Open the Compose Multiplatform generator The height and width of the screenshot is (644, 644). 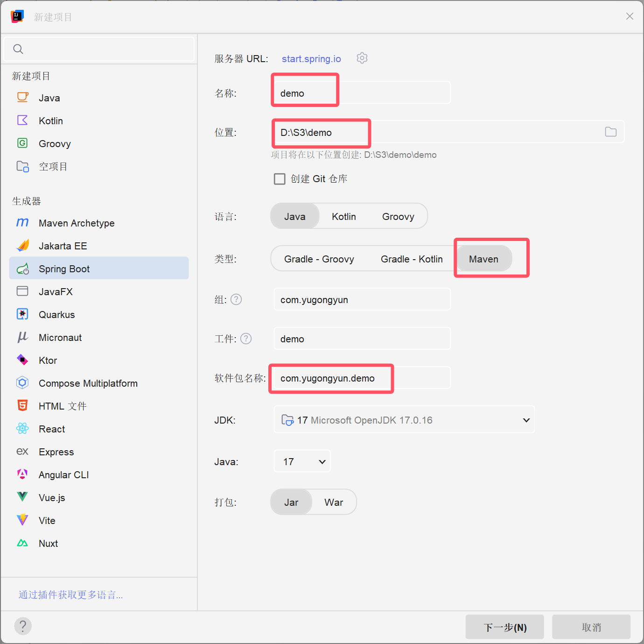click(88, 383)
